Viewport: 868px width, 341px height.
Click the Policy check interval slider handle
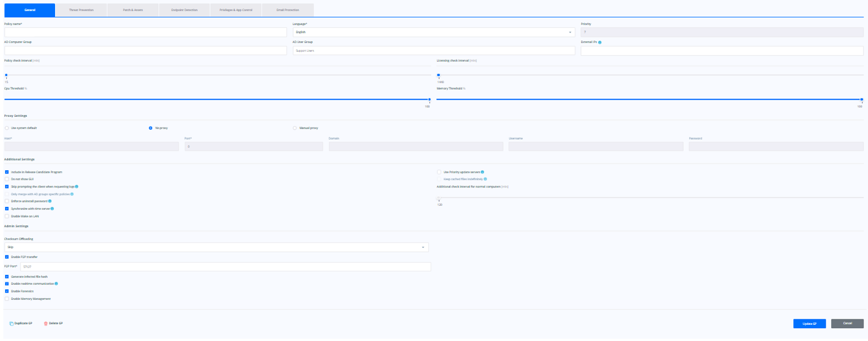click(6, 75)
